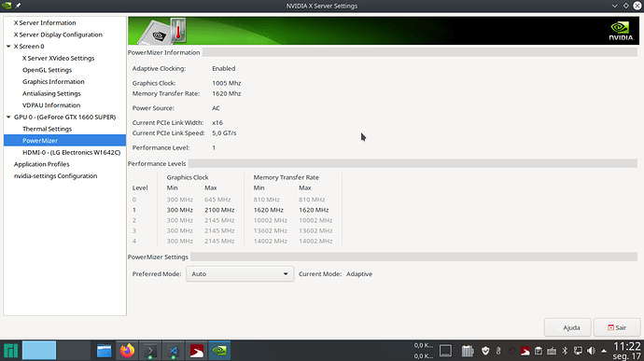Switch to the highlighted first virtual desktop
The width and height of the screenshot is (644, 361).
pyautogui.click(x=39, y=351)
